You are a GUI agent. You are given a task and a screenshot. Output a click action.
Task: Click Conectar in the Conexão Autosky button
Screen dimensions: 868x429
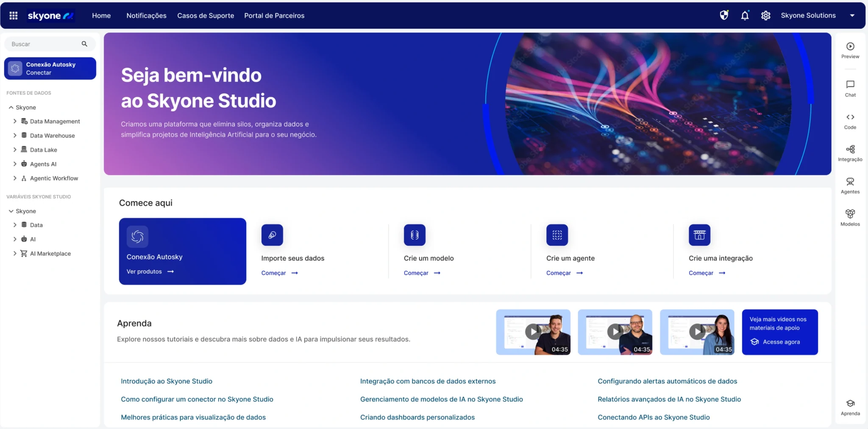(39, 72)
